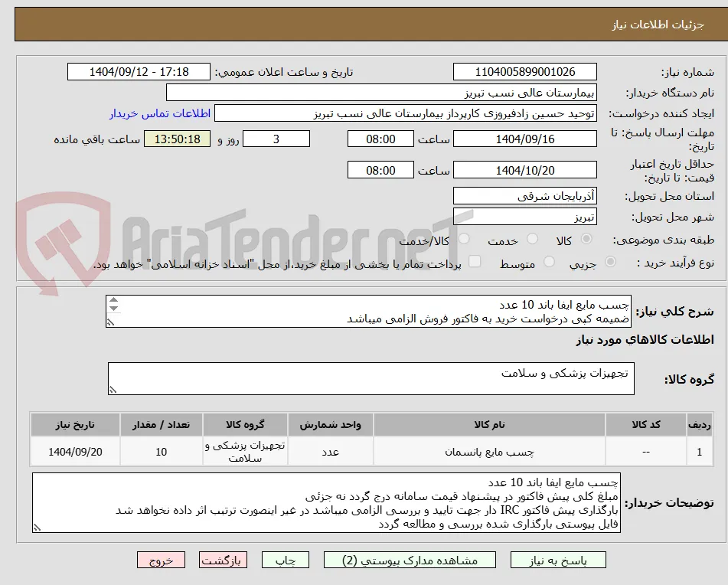Select the کالا/خدمت radio button
728x585 pixels.
[464, 239]
